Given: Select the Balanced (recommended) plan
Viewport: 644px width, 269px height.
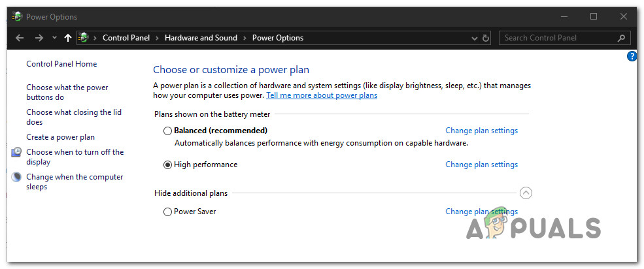Looking at the screenshot, I should pos(168,131).
